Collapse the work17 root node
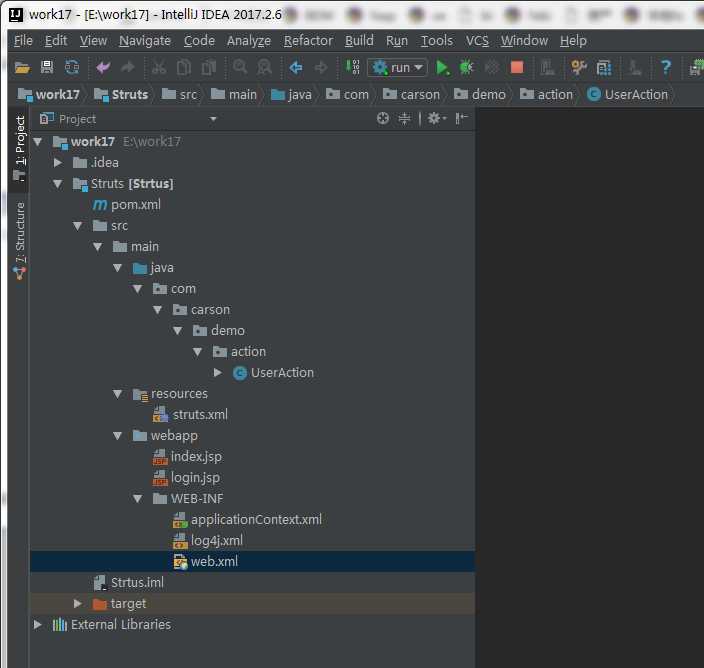704x668 pixels. click(x=38, y=142)
